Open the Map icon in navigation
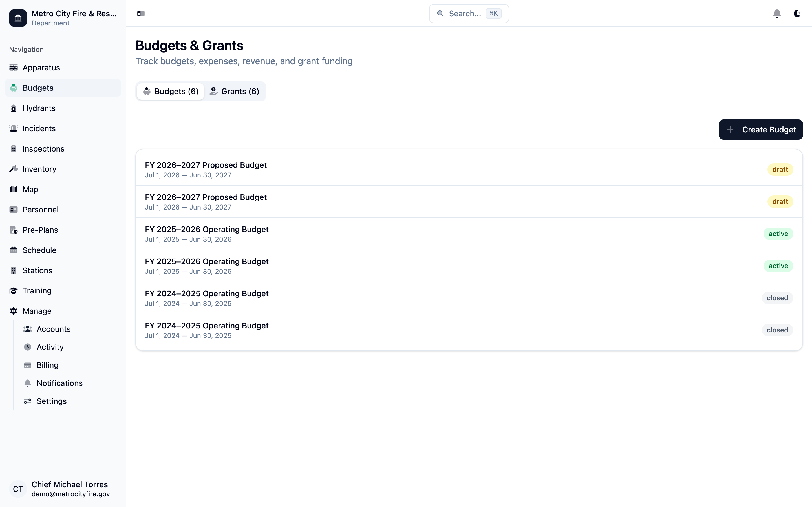The image size is (812, 507). (x=14, y=190)
